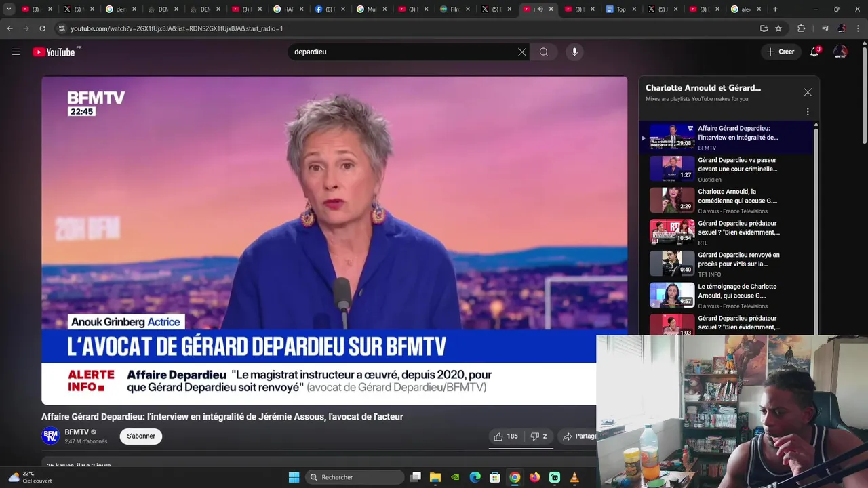
Task: Click the main video player
Action: tap(334, 241)
